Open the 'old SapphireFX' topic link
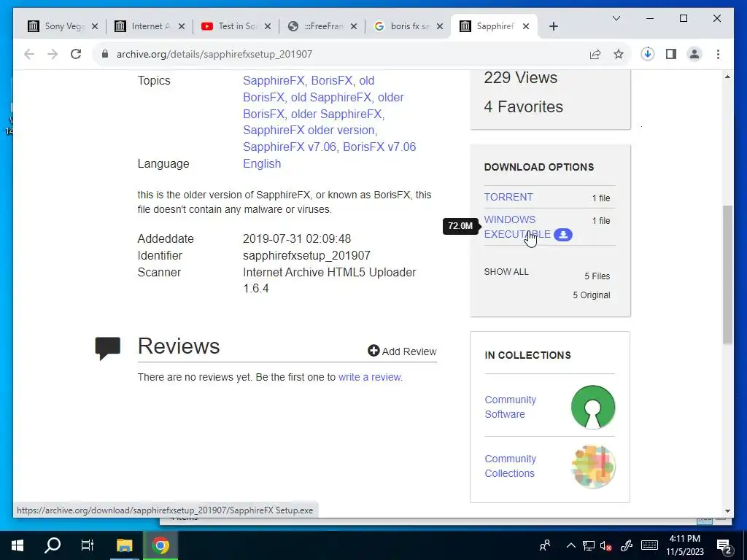 click(330, 97)
